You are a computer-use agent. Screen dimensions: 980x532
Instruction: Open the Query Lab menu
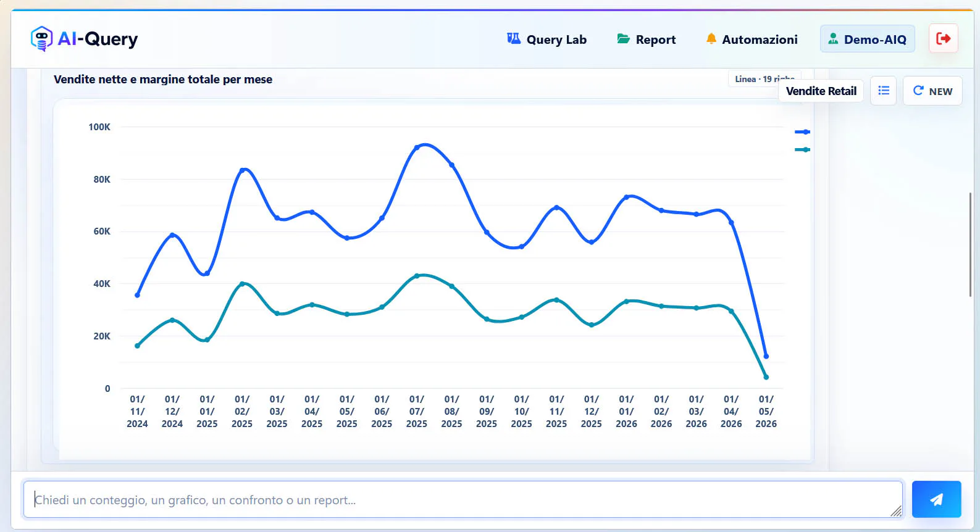(x=547, y=39)
